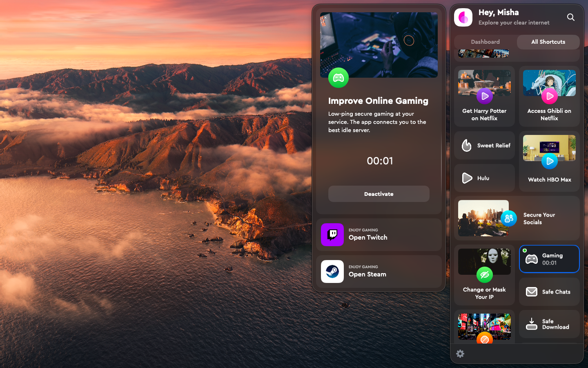The image size is (588, 368).
Task: Open the Safe Download shortcut
Action: 549,324
